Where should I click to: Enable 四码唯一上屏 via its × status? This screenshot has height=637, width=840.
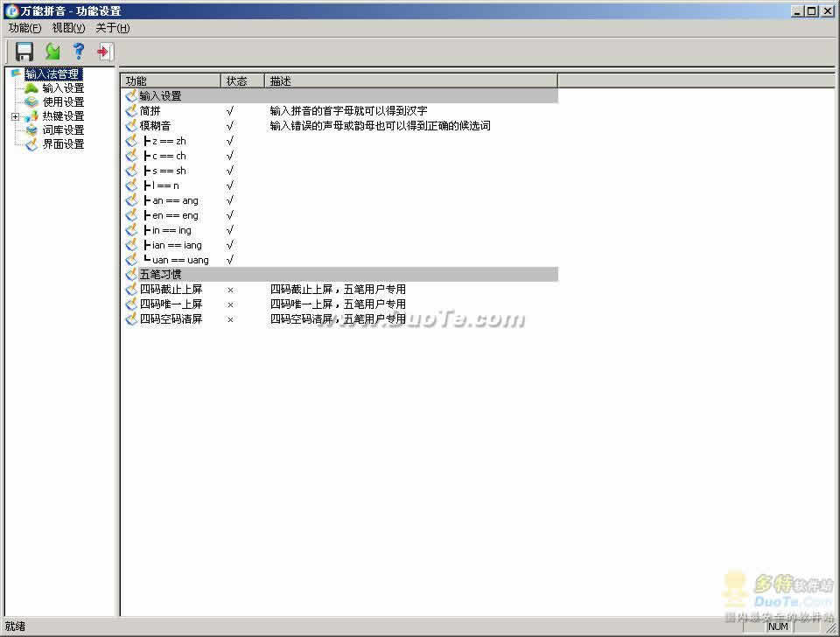click(230, 304)
